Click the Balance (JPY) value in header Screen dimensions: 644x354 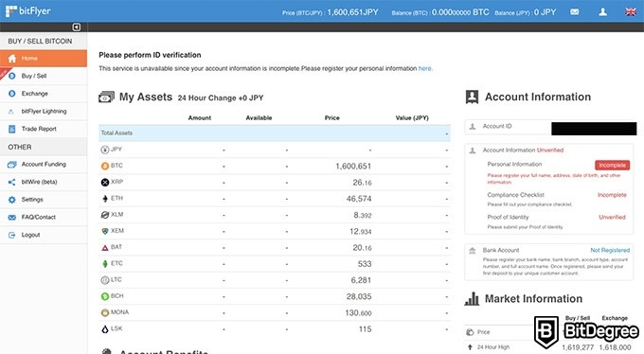(545, 12)
